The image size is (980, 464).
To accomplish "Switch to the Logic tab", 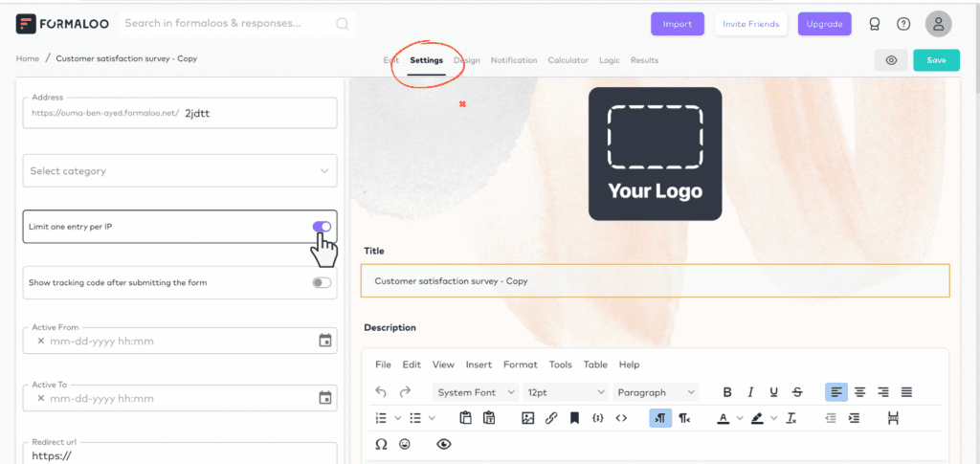I will [x=610, y=60].
